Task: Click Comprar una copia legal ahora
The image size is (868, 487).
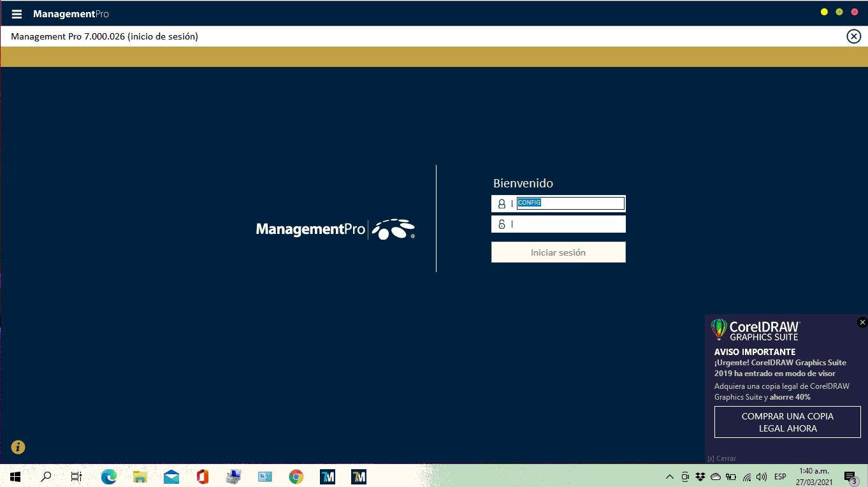Action: pos(787,422)
